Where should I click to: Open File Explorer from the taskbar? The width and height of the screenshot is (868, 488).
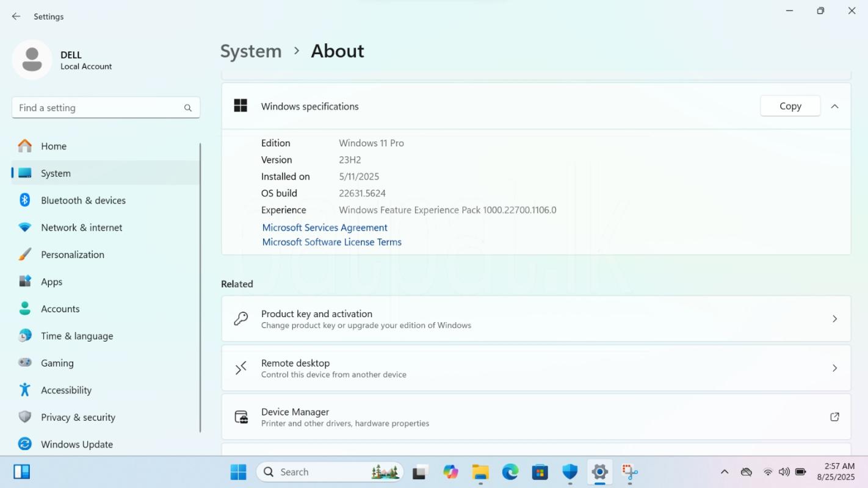480,472
